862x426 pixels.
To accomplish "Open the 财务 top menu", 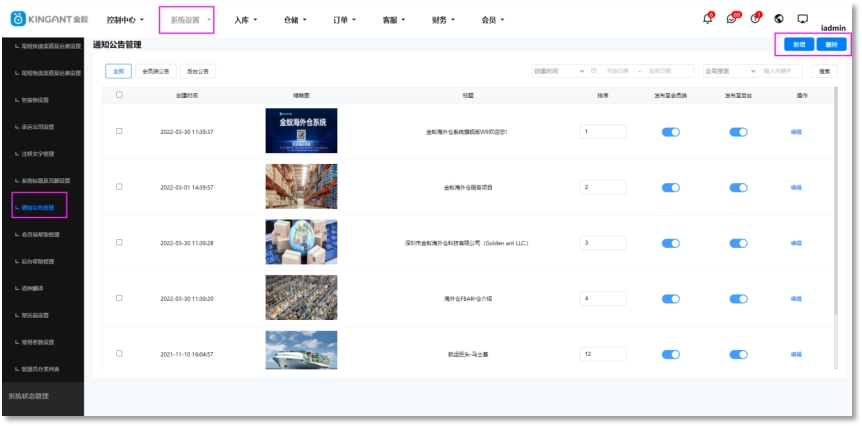I will point(443,19).
